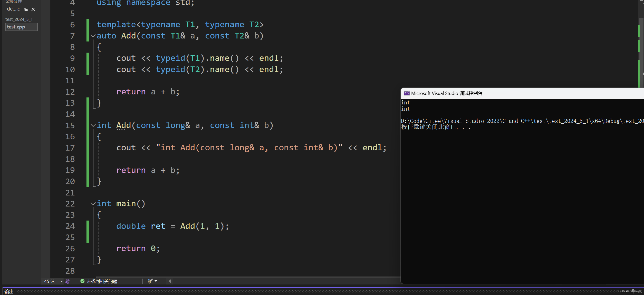Pin the output panel with auto-hide icon
The height and width of the screenshot is (295, 644).
633,291
